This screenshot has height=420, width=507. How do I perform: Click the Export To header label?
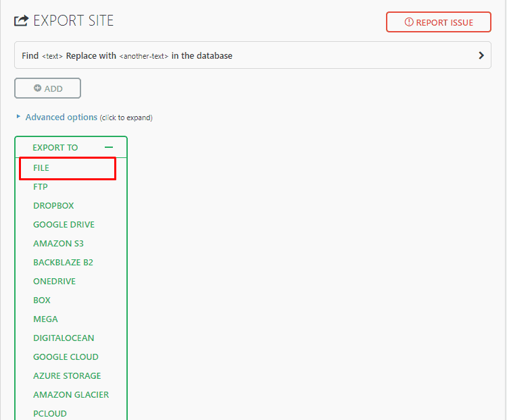(55, 148)
